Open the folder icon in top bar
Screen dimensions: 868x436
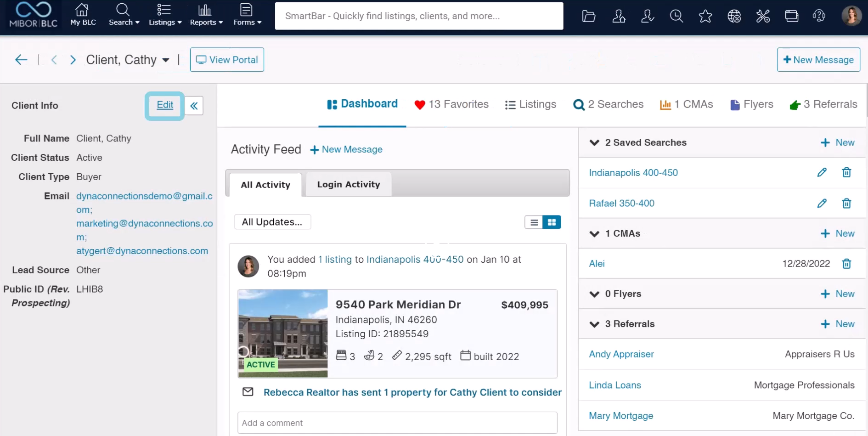589,17
